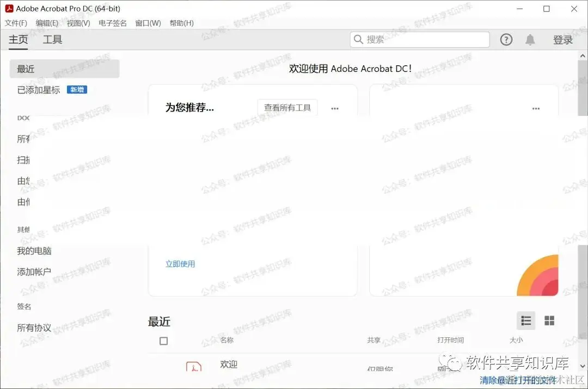Sort by 共享 column header
This screenshot has height=389, width=588.
click(374, 340)
